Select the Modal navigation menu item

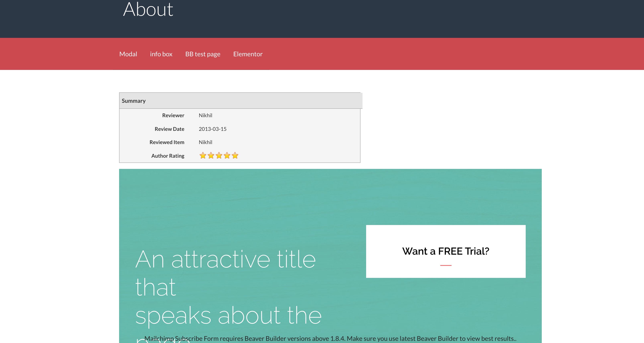(128, 54)
